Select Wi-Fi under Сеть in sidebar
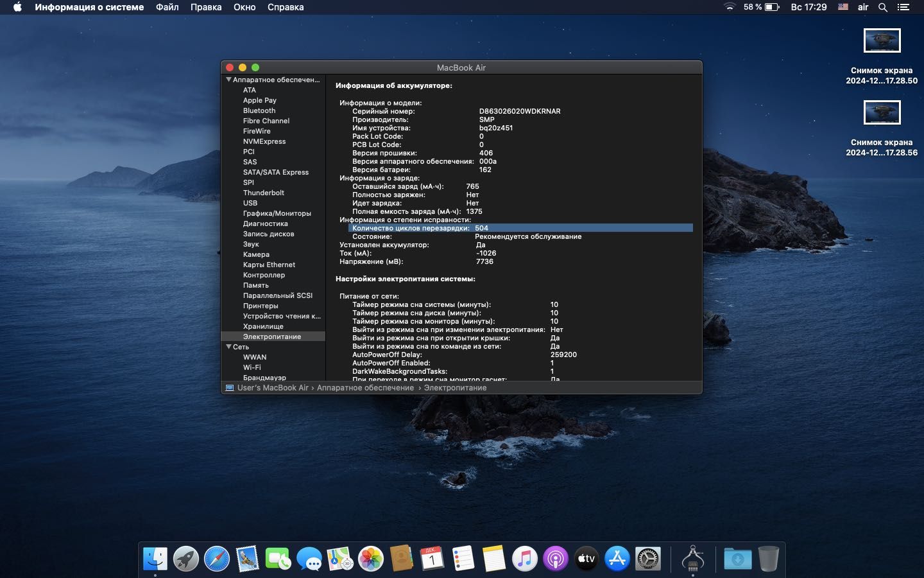 coord(252,367)
